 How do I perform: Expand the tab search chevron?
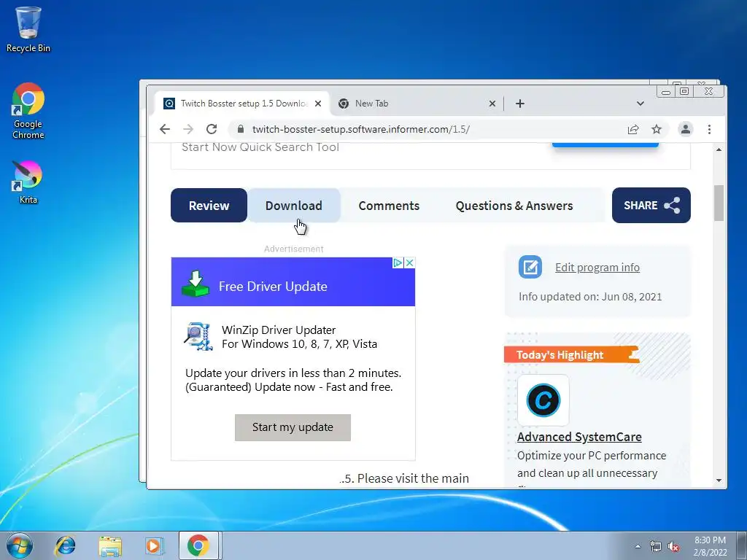[x=640, y=104]
